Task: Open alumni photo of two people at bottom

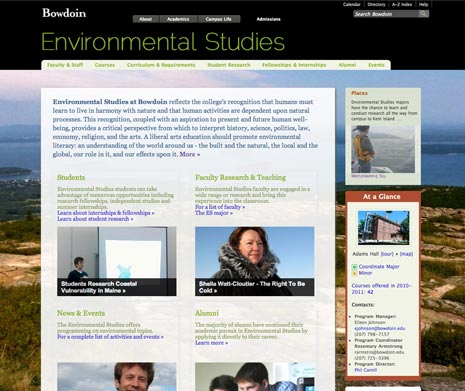Action: 255,377
